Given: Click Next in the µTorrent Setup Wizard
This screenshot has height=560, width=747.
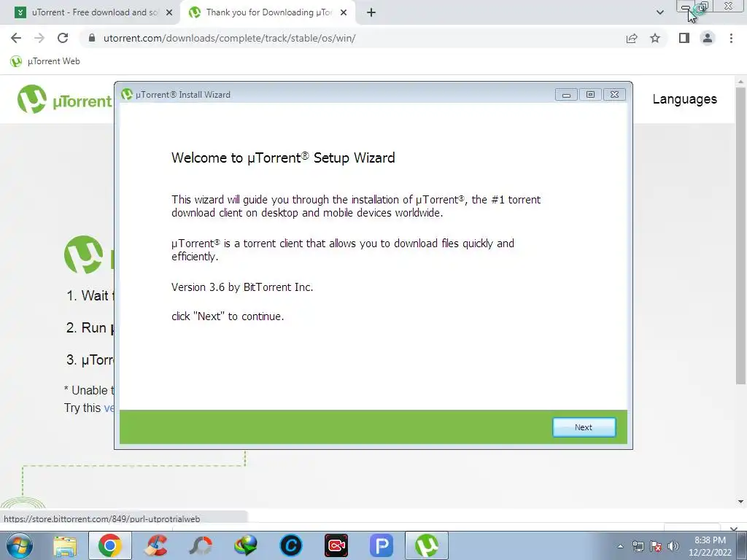Looking at the screenshot, I should 584,427.
